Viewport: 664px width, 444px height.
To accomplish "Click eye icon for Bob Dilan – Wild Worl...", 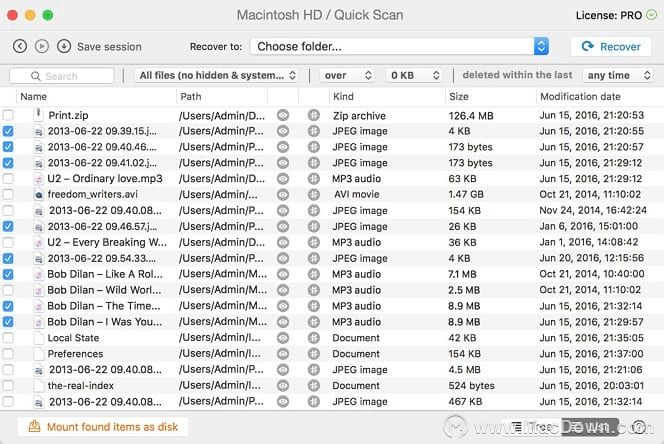I will 283,290.
